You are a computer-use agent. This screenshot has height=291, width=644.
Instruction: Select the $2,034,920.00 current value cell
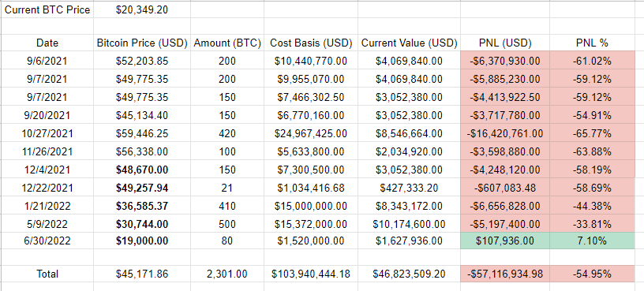tap(409, 151)
